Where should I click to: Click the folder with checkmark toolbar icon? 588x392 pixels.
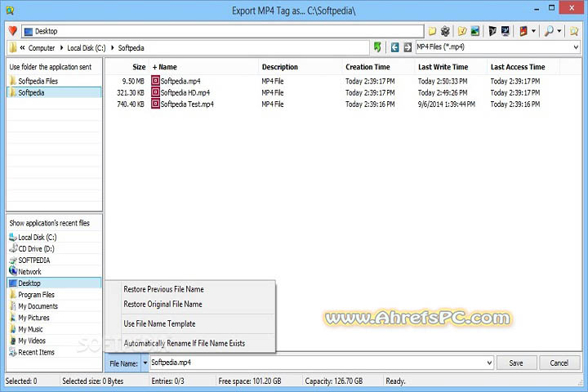pyautogui.click(x=462, y=31)
